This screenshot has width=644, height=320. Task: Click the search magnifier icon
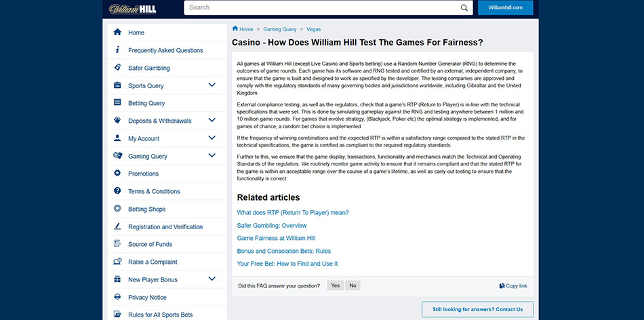pos(464,7)
